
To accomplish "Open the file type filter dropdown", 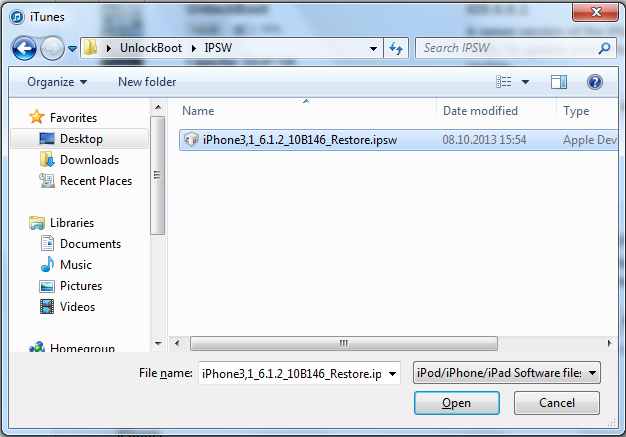I will (507, 372).
